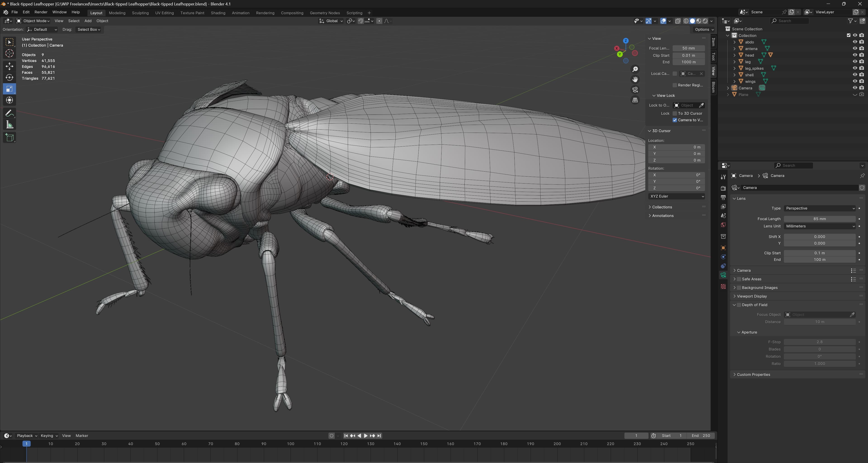
Task: Open the Render menu
Action: pyautogui.click(x=41, y=12)
